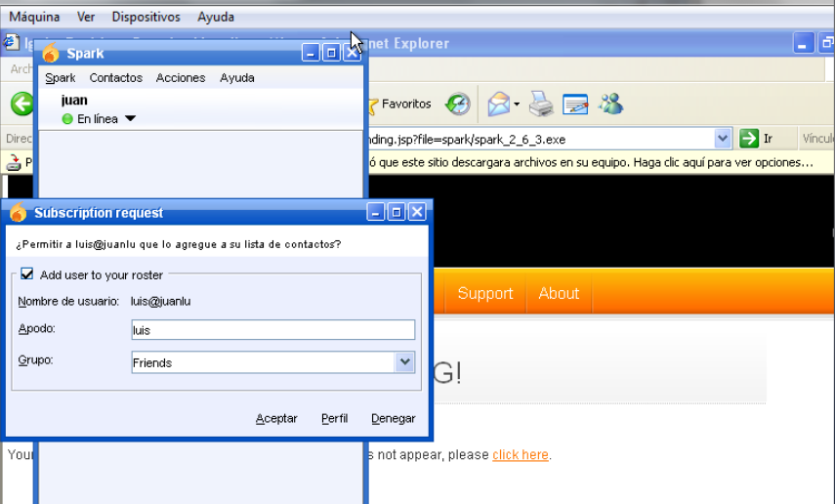This screenshot has width=835, height=504.
Task: Open the Contactos menu in Spark
Action: pos(115,78)
